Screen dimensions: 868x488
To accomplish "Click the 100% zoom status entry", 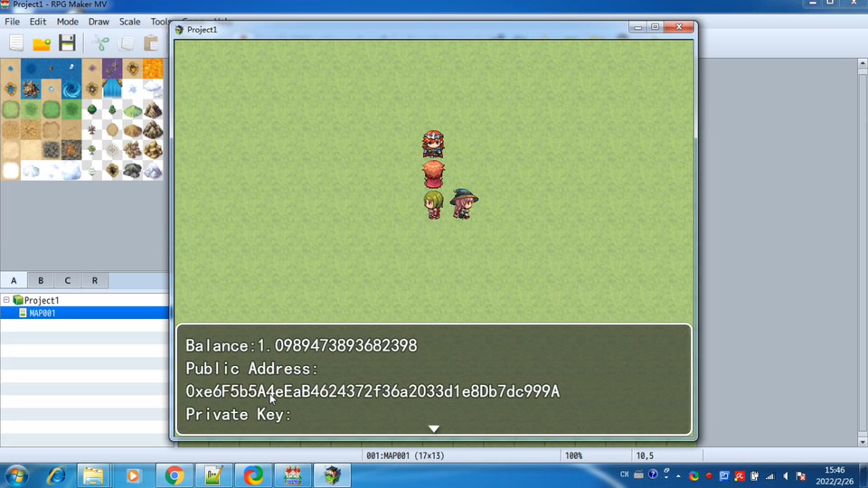I will (573, 455).
